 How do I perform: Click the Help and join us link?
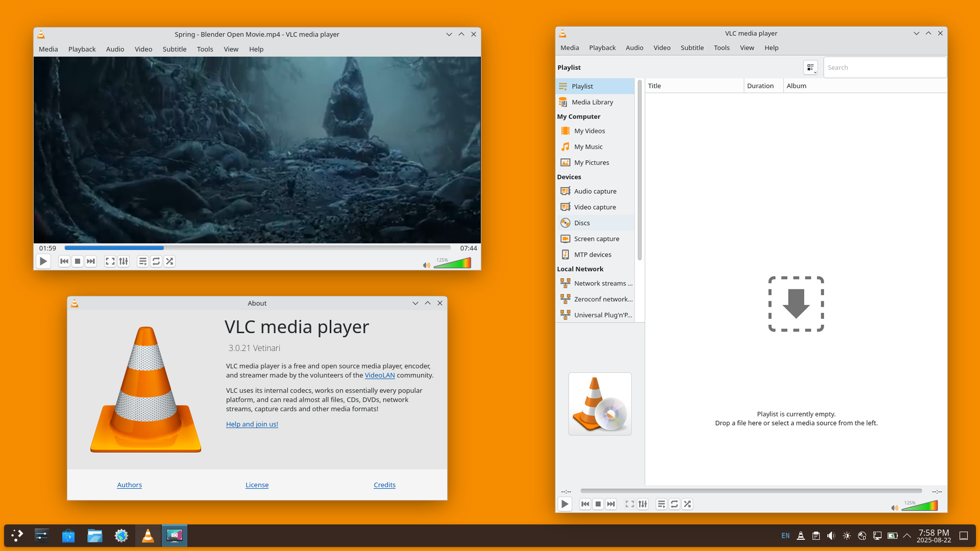(x=252, y=424)
